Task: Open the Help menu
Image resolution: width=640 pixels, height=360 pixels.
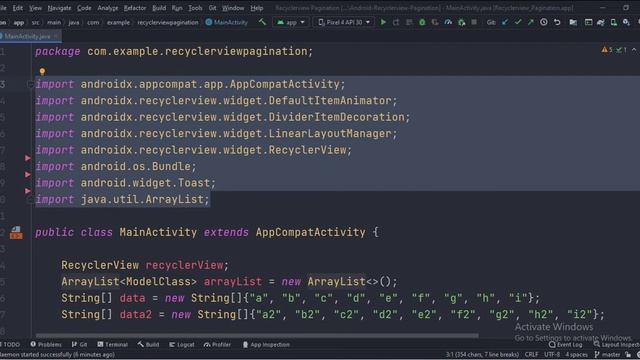Action: pyautogui.click(x=256, y=8)
